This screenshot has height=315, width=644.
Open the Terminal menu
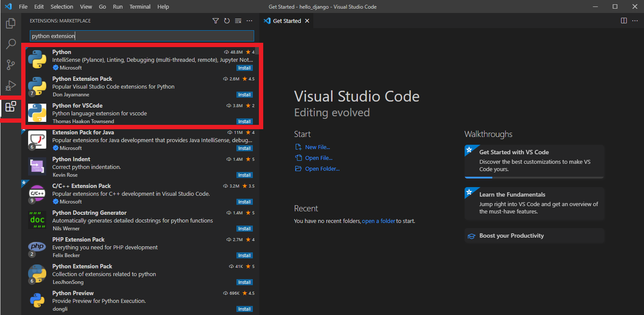(x=140, y=6)
